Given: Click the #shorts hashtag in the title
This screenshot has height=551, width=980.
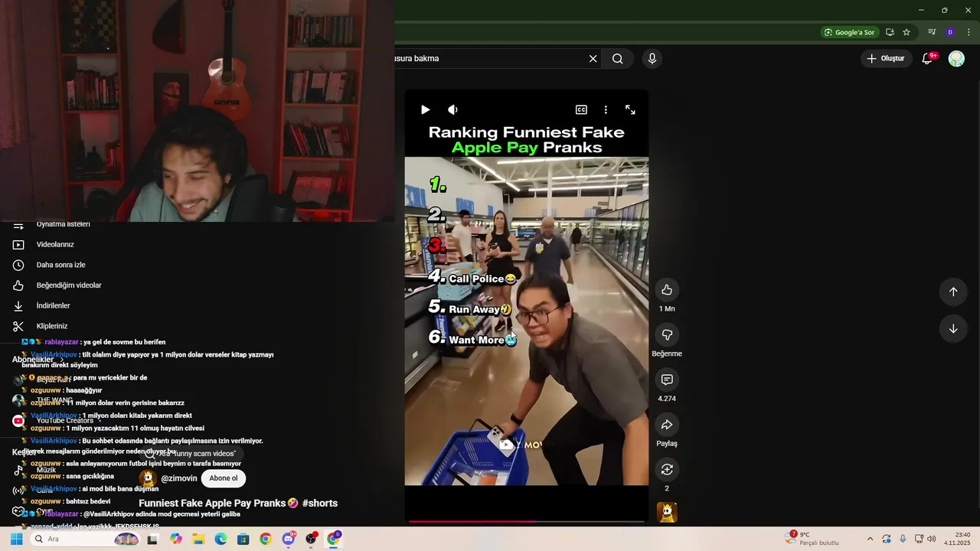Looking at the screenshot, I should point(320,503).
